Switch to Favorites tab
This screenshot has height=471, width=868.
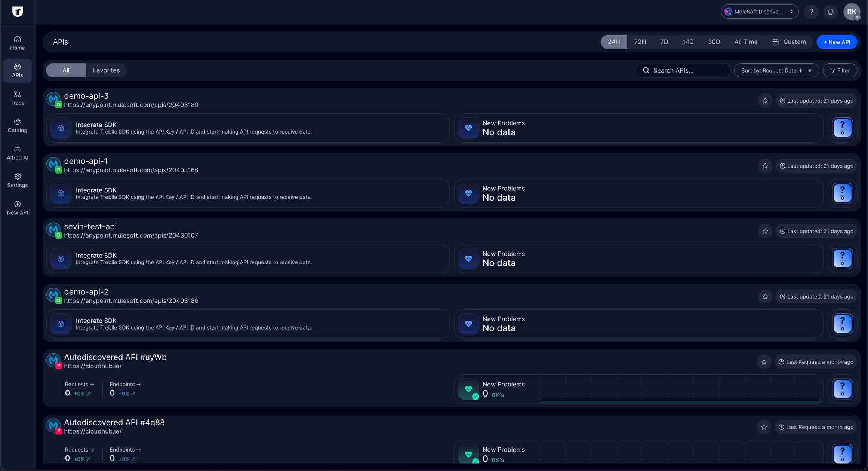pyautogui.click(x=106, y=70)
